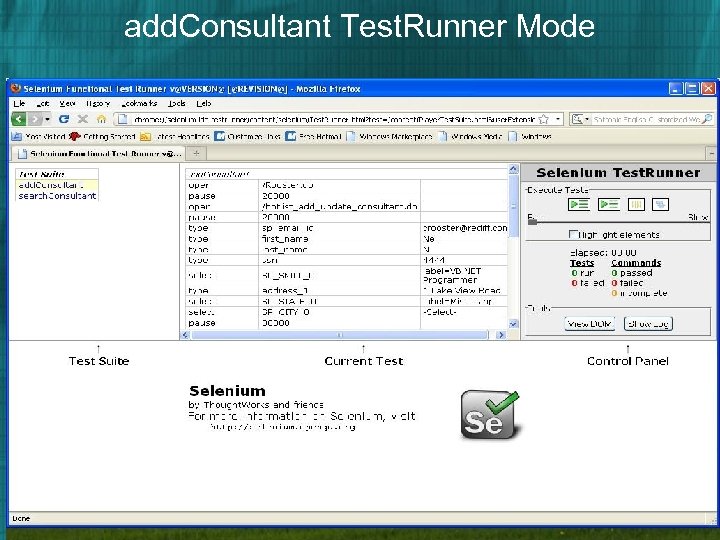Screen dimensions: 720x540
Task: Click the horizontal scrollbar of test table
Action: [x=340, y=335]
